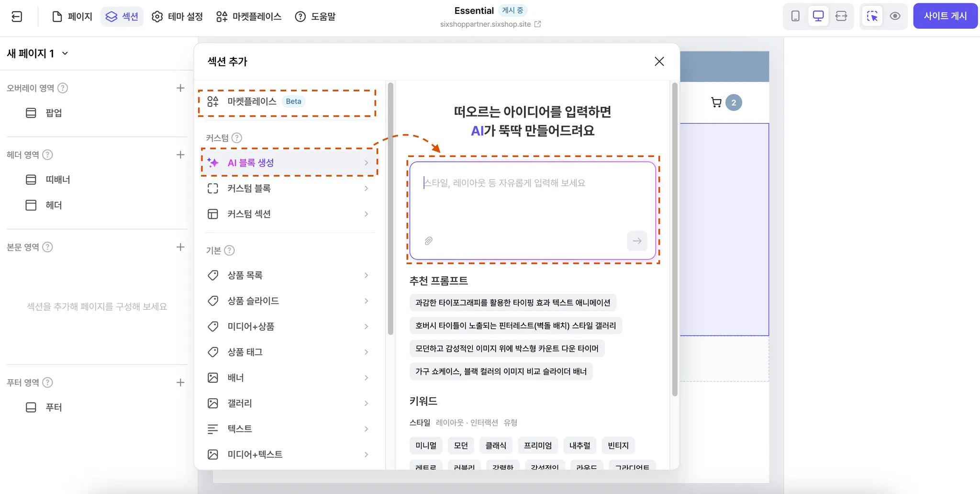
Task: Click the back arrow at top left
Action: click(16, 16)
